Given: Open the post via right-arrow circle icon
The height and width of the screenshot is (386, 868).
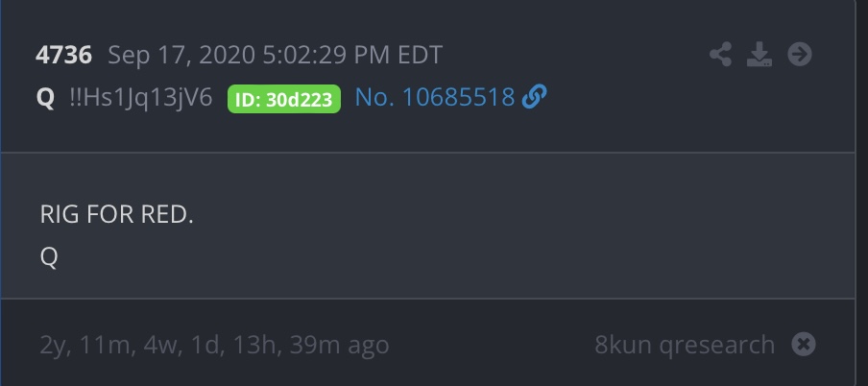Looking at the screenshot, I should 800,55.
